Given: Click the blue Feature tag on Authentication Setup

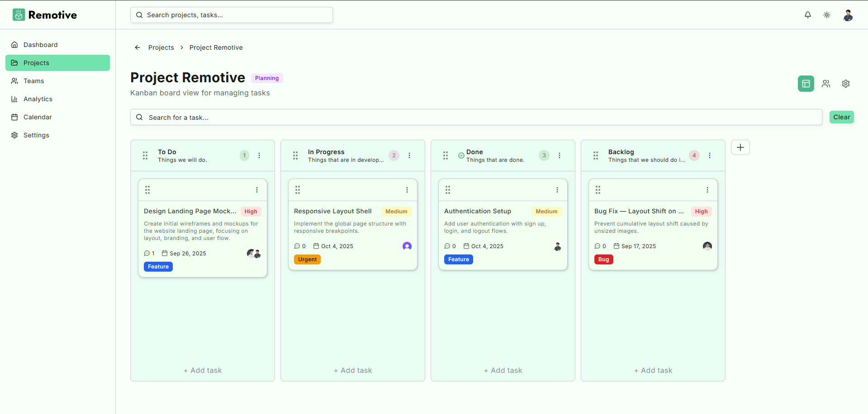Looking at the screenshot, I should point(458,259).
